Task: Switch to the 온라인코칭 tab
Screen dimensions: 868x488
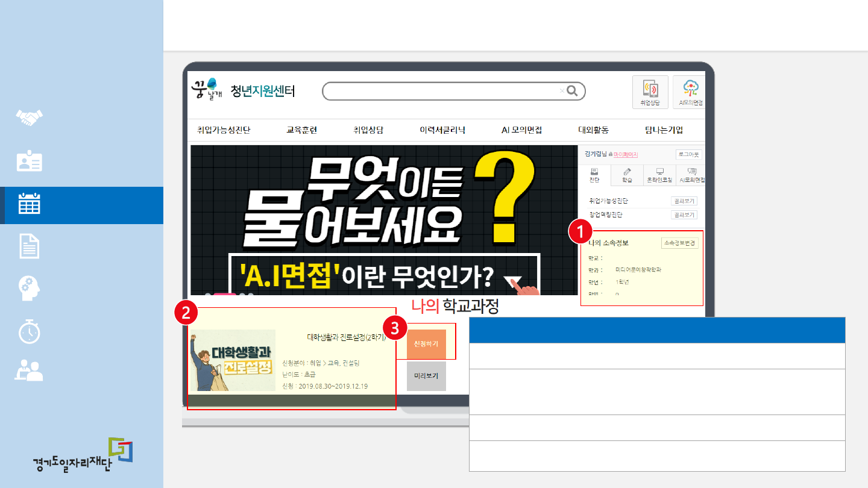Action: [x=659, y=175]
